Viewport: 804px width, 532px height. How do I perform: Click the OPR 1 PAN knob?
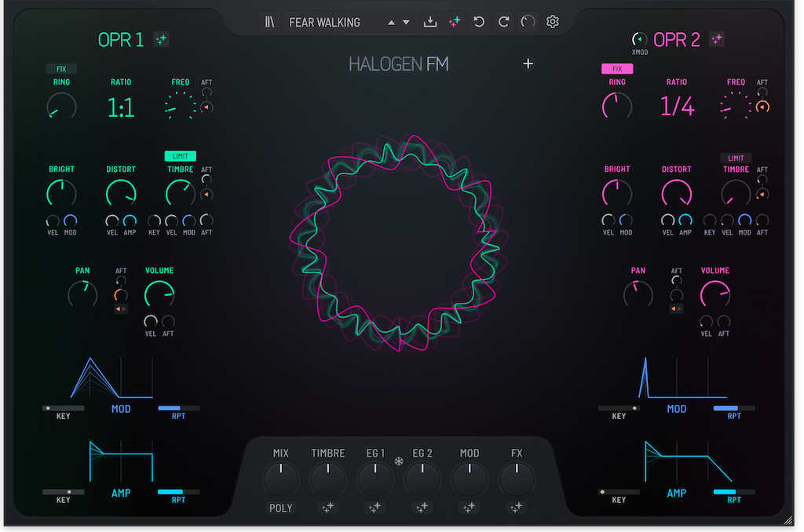click(82, 295)
